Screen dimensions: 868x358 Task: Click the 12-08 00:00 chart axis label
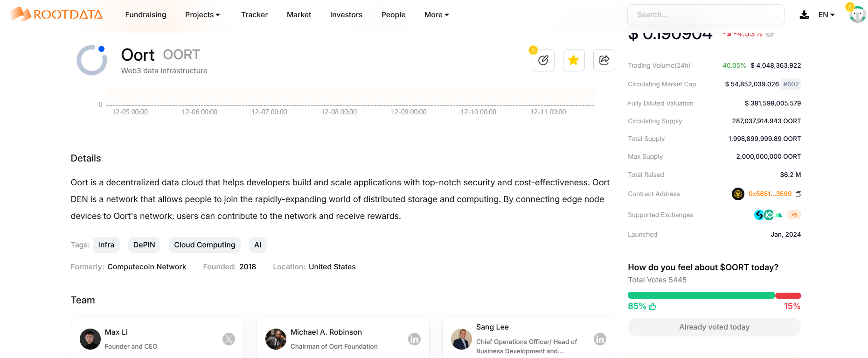click(339, 112)
